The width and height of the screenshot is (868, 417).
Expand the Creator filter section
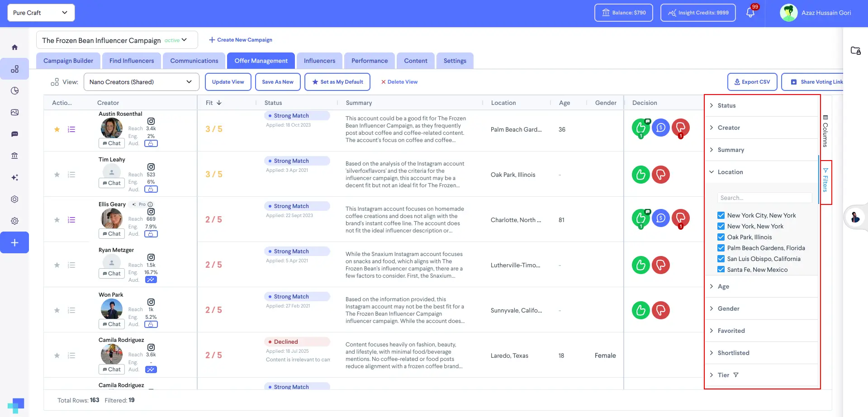point(762,128)
